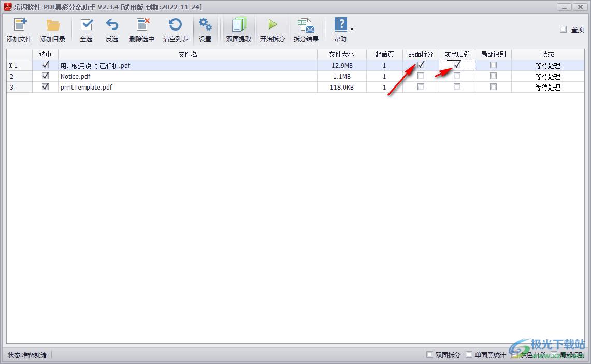
Task: Click the Add Directory (添加目录) folder icon
Action: (53, 25)
